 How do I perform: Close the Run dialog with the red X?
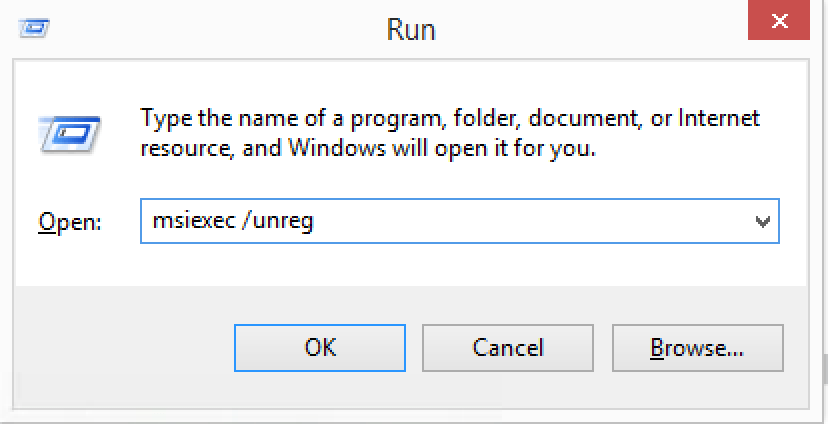pyautogui.click(x=786, y=20)
